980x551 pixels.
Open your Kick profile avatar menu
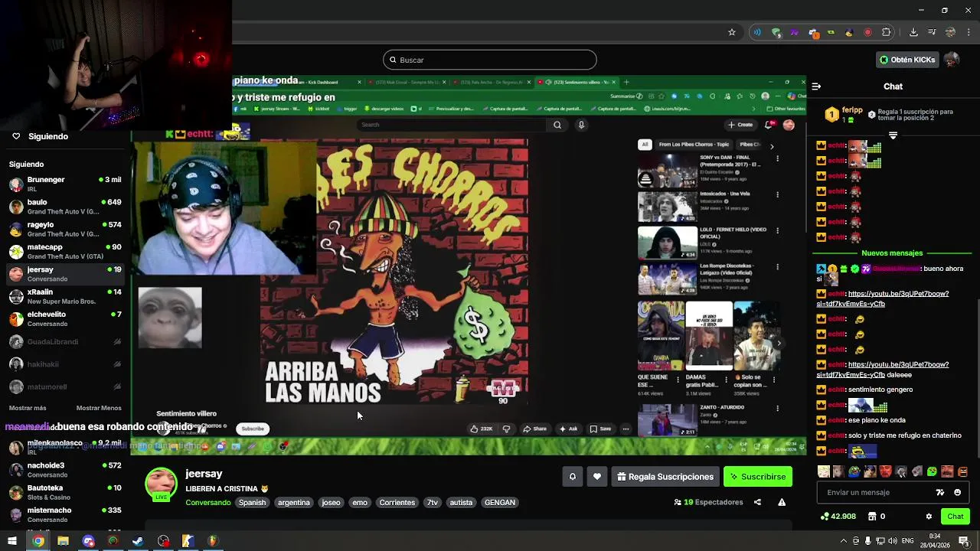pos(951,60)
